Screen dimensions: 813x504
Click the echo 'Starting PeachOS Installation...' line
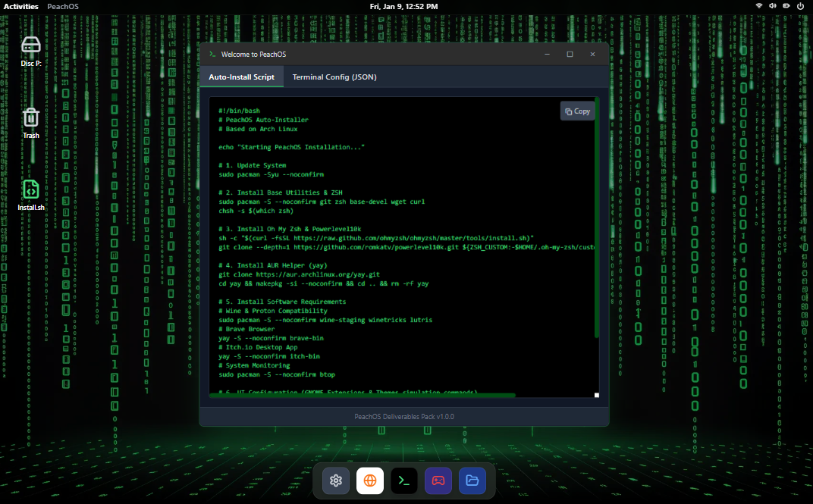click(x=291, y=147)
